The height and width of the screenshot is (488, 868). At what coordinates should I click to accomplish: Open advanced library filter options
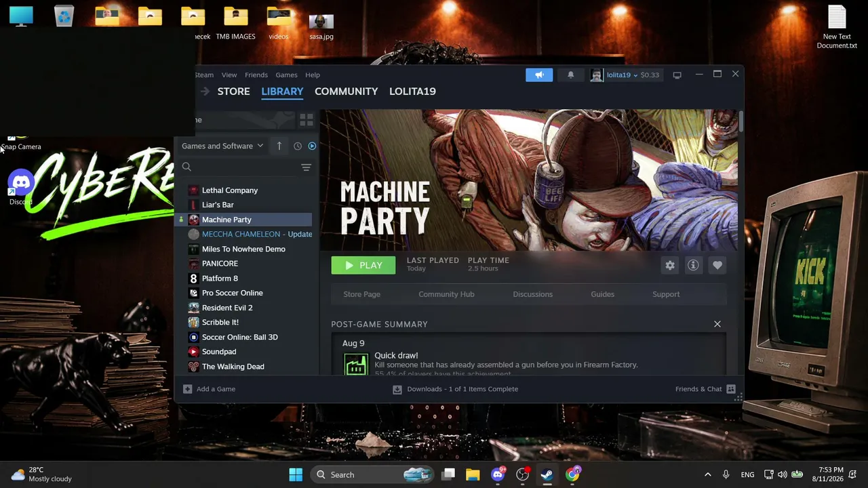tap(306, 167)
